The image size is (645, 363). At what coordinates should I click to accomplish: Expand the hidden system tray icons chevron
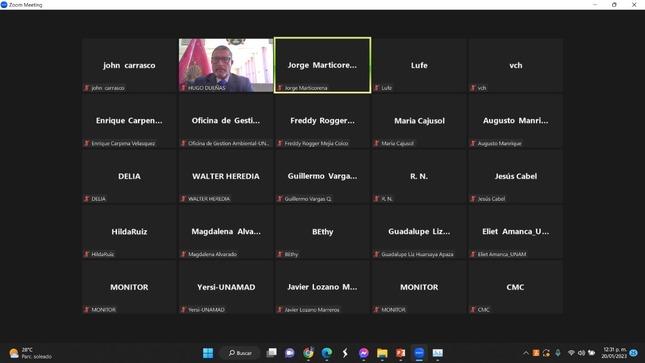click(526, 353)
